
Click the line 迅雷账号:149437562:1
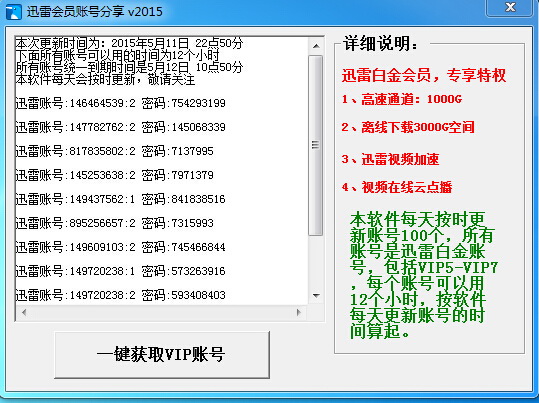[121, 199]
